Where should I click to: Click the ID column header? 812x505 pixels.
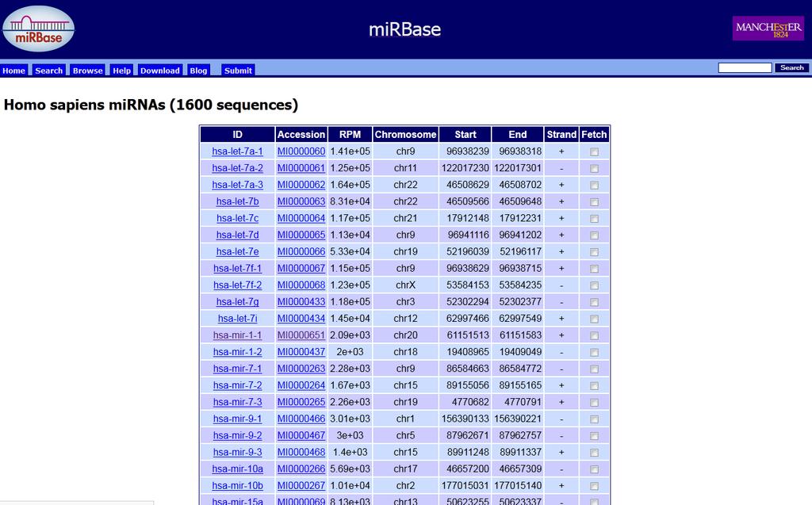(237, 135)
